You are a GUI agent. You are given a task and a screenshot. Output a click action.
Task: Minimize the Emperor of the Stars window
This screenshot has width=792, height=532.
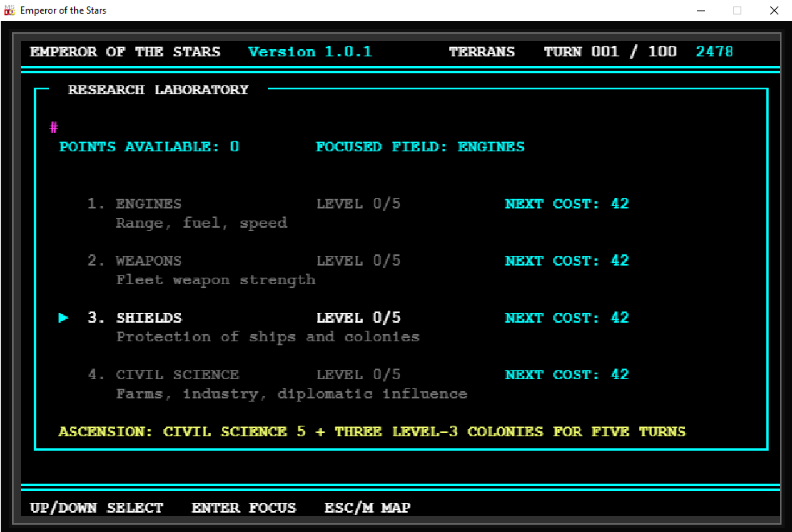(x=700, y=10)
